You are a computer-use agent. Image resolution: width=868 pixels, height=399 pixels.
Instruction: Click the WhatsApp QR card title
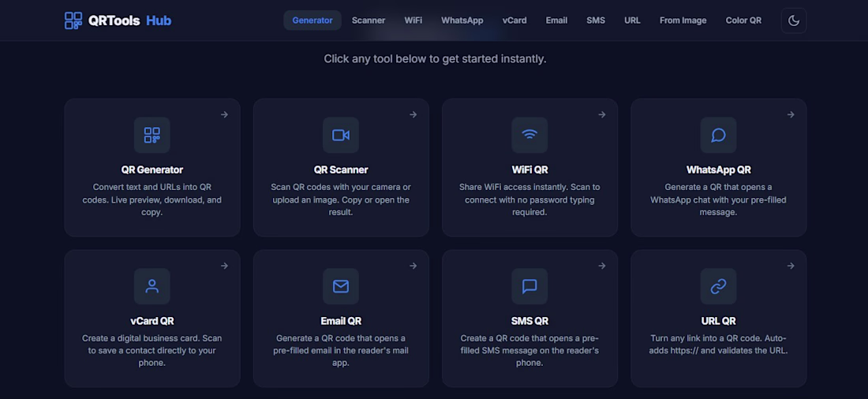coord(718,170)
